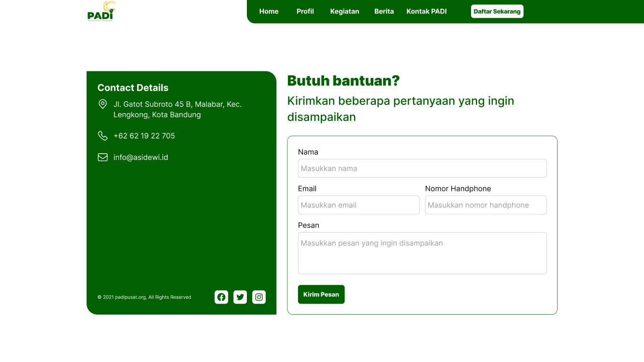
Task: Open the Twitter social icon
Action: point(240,297)
